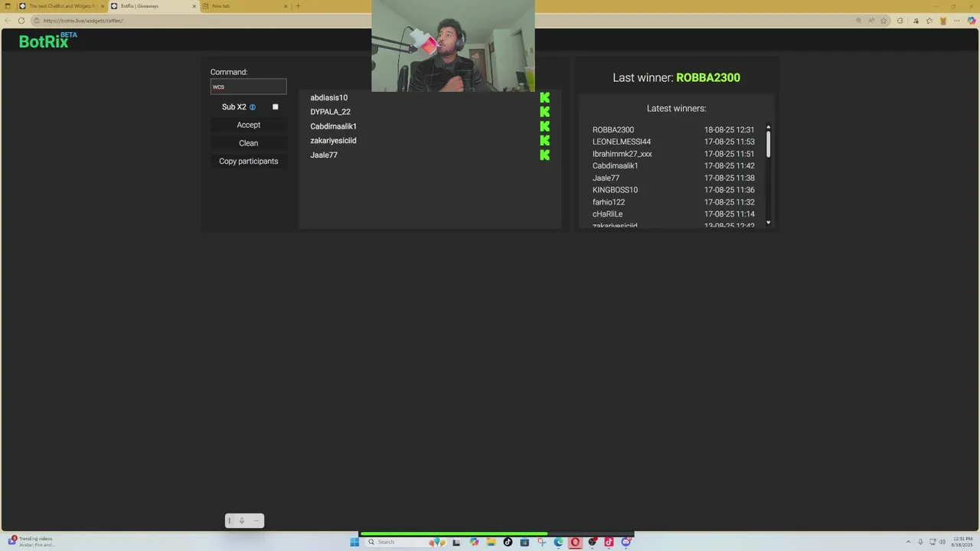This screenshot has width=980, height=551.
Task: Click the Kick icon next to Jaale77
Action: (x=544, y=155)
